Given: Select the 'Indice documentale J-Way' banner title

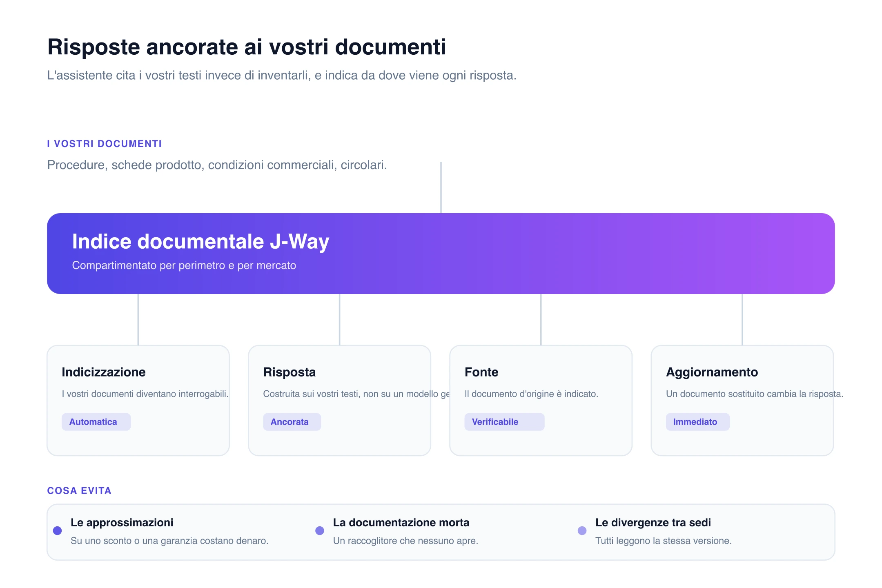Looking at the screenshot, I should pyautogui.click(x=200, y=242).
